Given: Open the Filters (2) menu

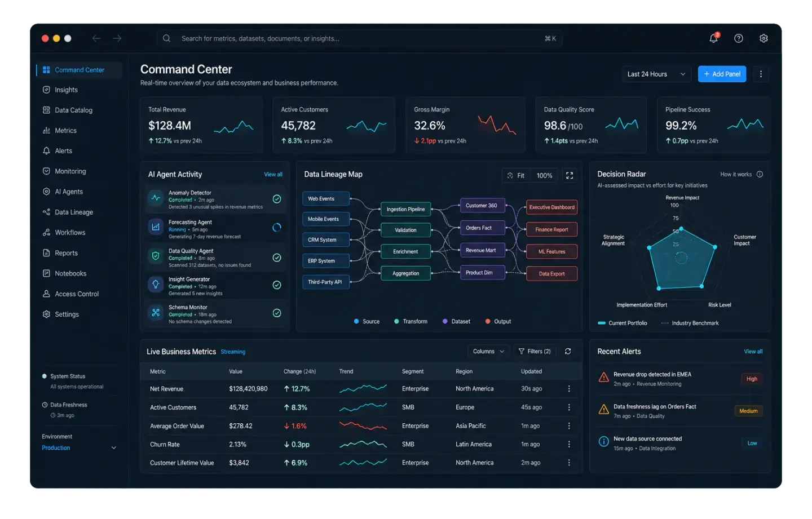Looking at the screenshot, I should pyautogui.click(x=535, y=351).
